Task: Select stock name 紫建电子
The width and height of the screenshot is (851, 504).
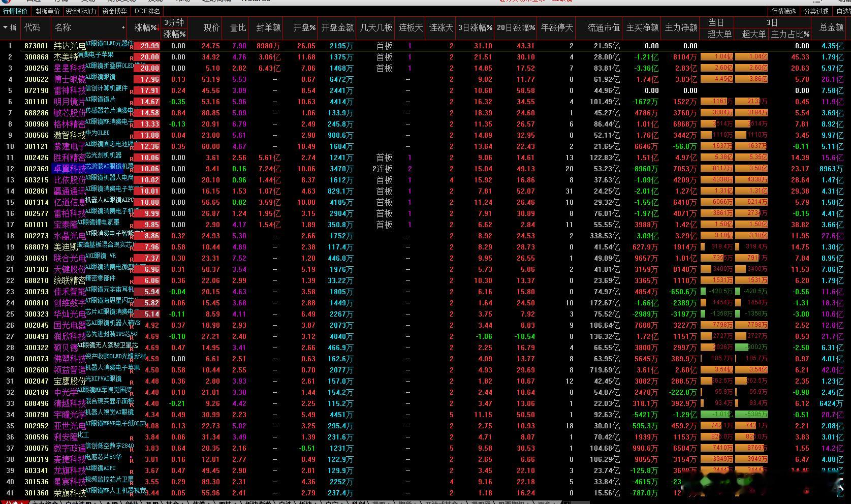Action: tap(70, 146)
